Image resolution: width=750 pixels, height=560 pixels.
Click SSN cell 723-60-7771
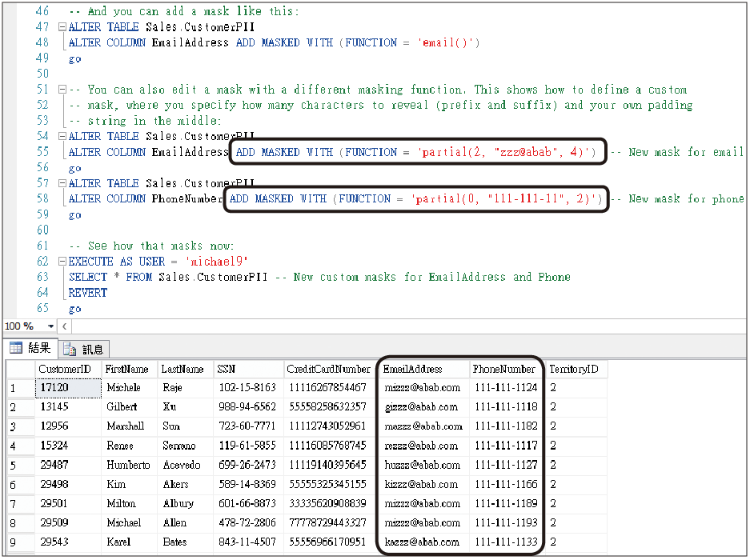[248, 426]
